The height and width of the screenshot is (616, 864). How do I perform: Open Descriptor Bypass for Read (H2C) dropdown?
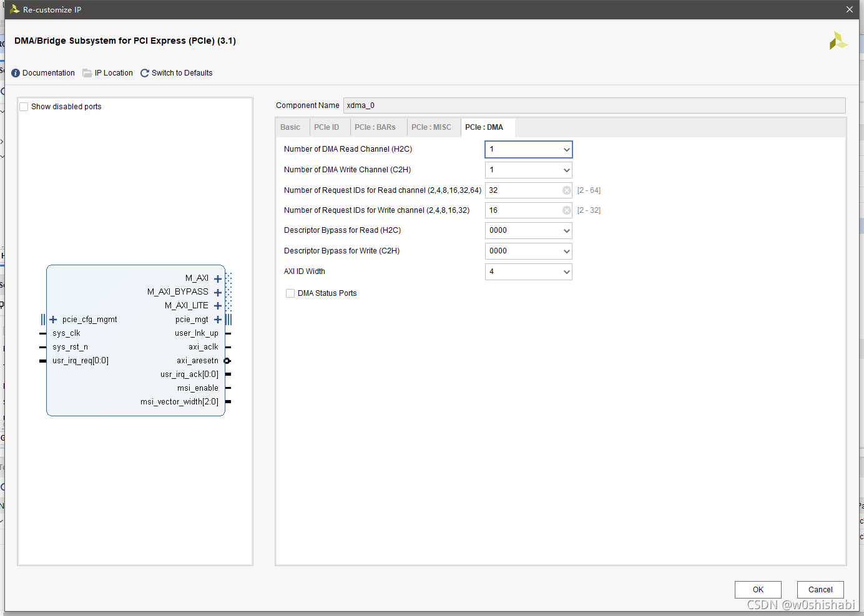pos(529,230)
